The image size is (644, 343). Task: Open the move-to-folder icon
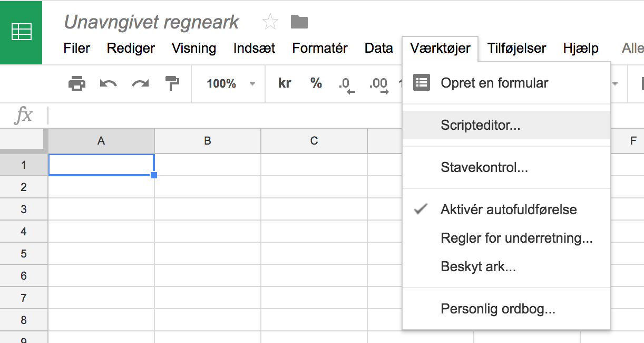point(299,22)
